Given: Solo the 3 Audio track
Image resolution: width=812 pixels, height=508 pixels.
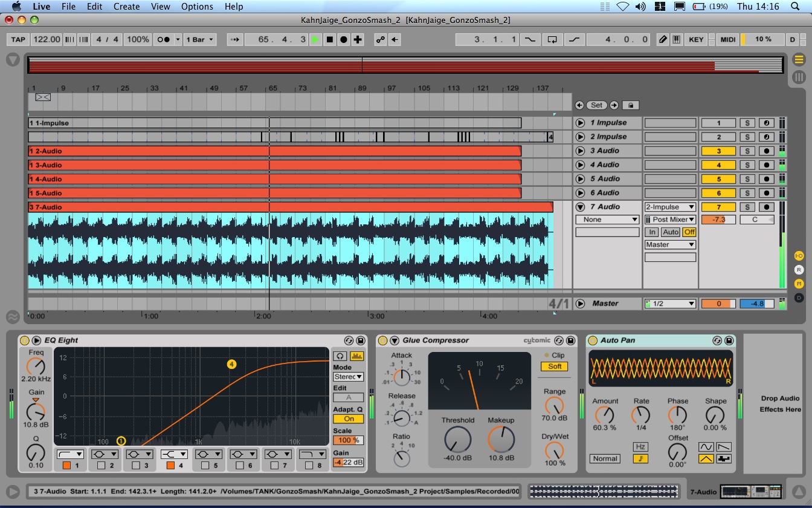Looking at the screenshot, I should click(747, 151).
